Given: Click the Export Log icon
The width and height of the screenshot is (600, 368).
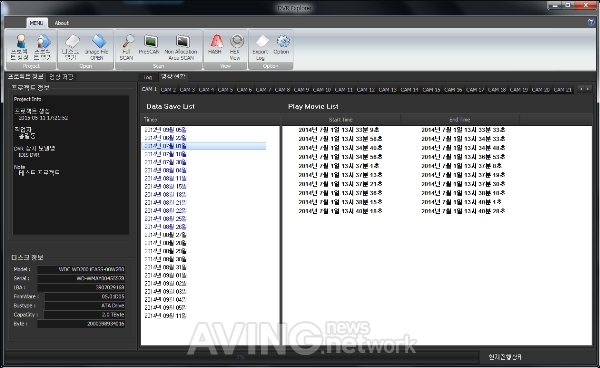Looking at the screenshot, I should [261, 47].
